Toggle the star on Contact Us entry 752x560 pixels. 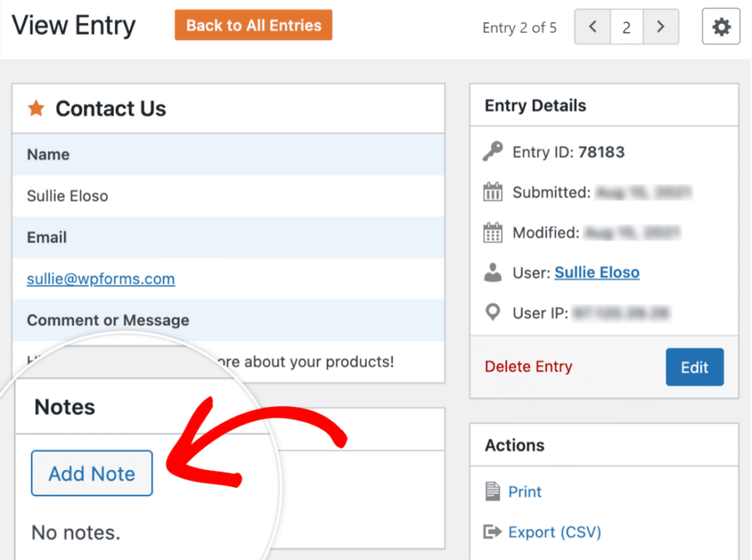36,109
